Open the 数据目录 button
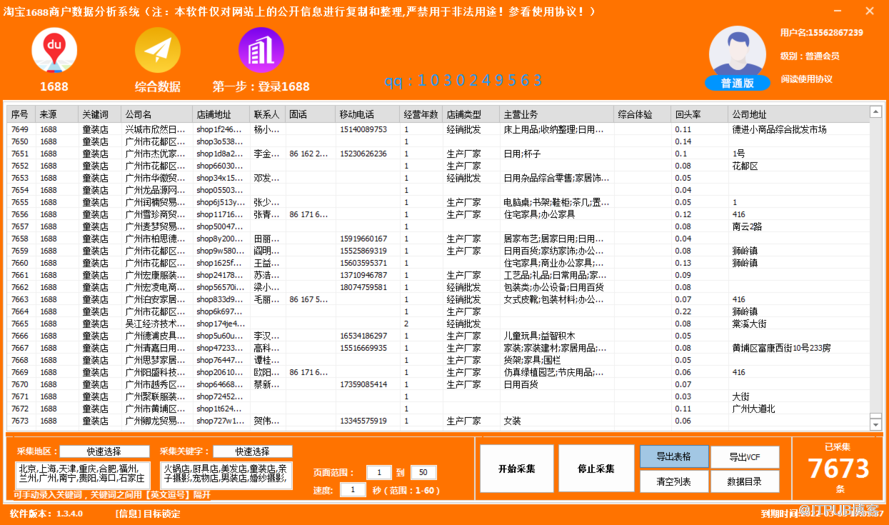The width and height of the screenshot is (889, 525). click(745, 481)
